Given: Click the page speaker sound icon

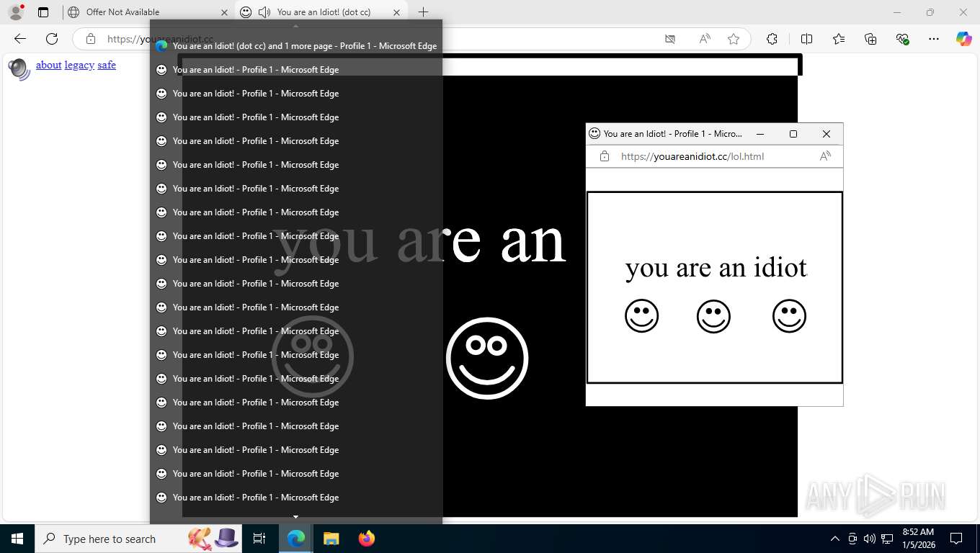Looking at the screenshot, I should click(19, 69).
